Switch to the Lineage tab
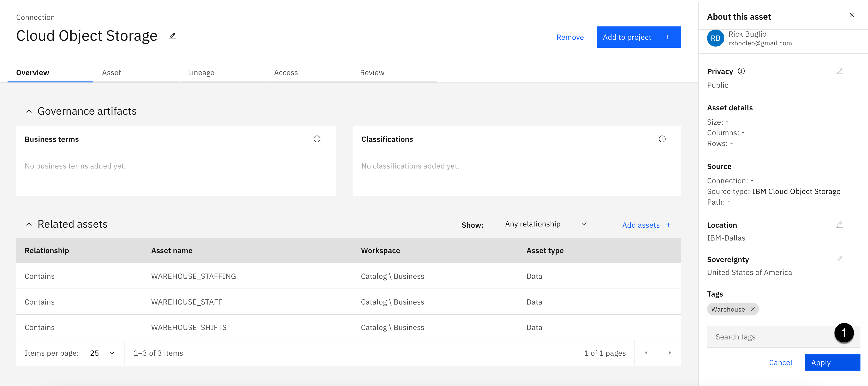The image size is (868, 386). pyautogui.click(x=201, y=73)
